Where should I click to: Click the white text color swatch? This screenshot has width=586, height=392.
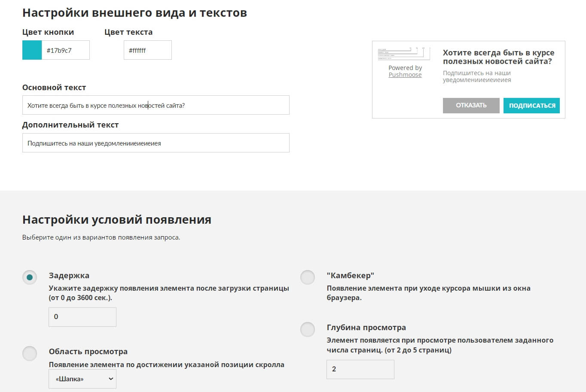pos(114,50)
